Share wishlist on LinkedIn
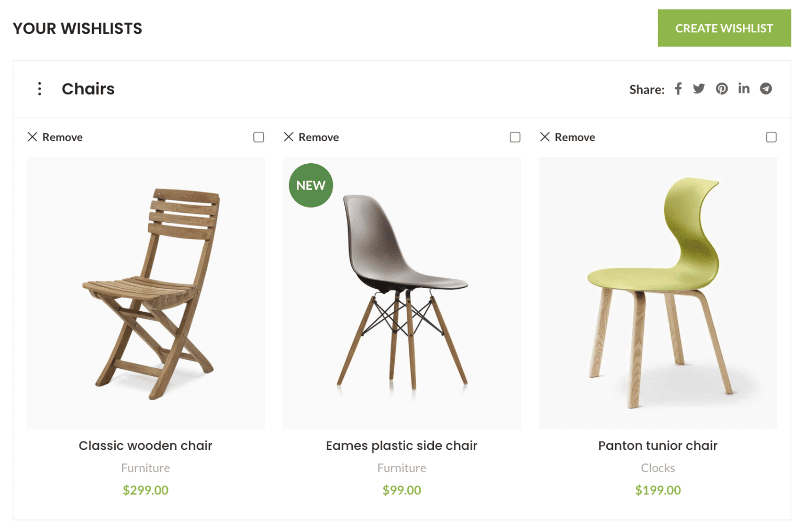Viewport: 804px width, 532px height. (744, 88)
